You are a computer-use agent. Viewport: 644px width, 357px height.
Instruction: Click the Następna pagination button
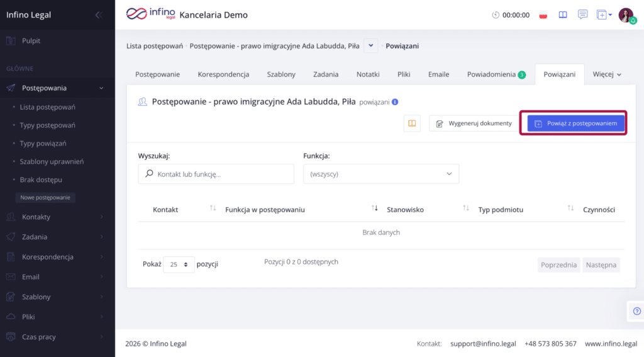coord(601,265)
